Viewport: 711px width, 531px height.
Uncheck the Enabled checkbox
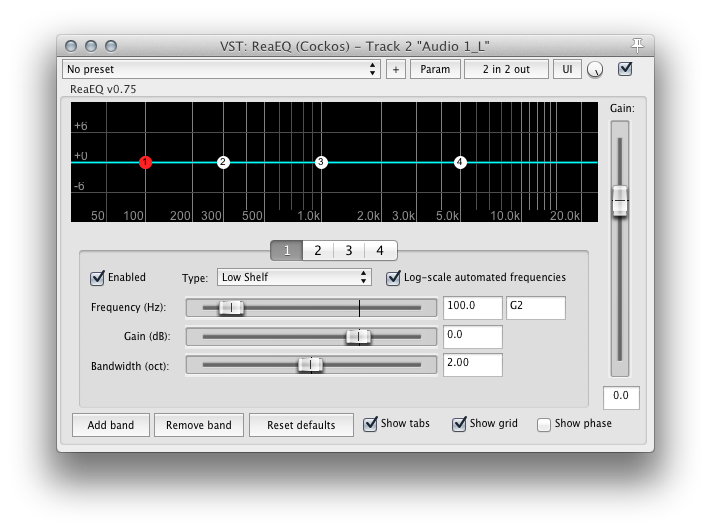97,278
